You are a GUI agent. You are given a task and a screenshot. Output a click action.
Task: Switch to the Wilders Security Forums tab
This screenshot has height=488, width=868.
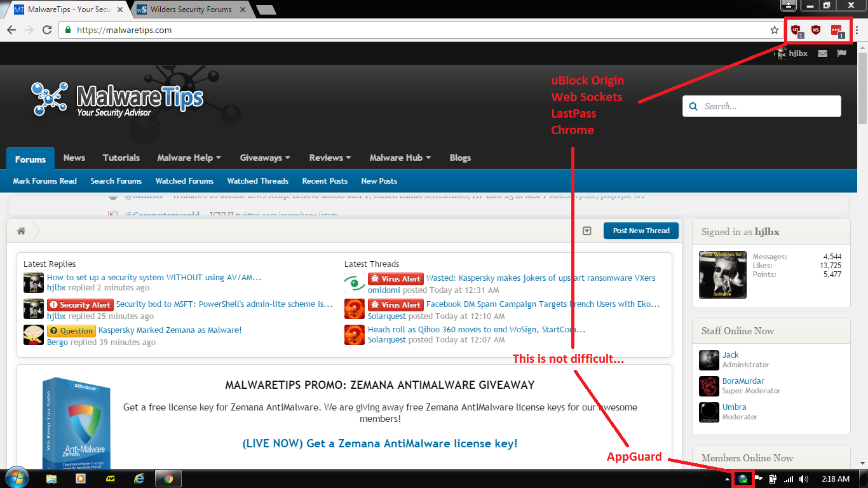pos(191,10)
